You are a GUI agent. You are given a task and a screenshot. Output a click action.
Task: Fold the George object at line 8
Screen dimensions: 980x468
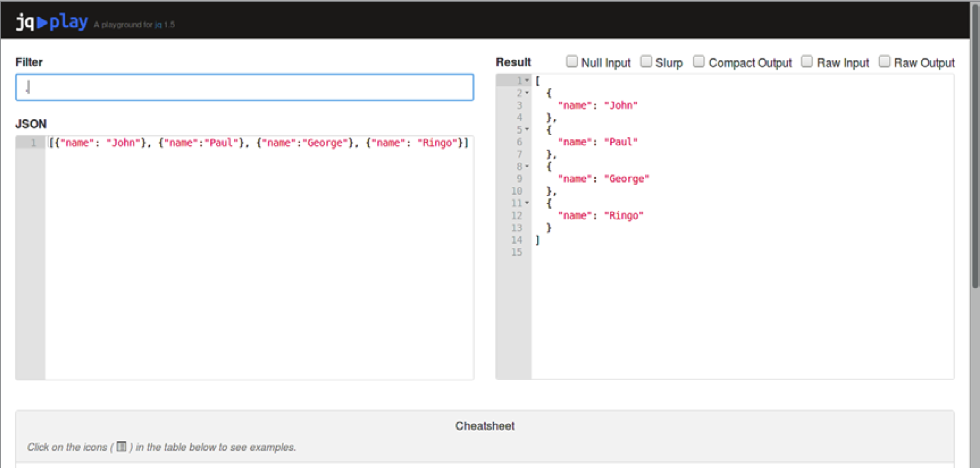click(527, 167)
